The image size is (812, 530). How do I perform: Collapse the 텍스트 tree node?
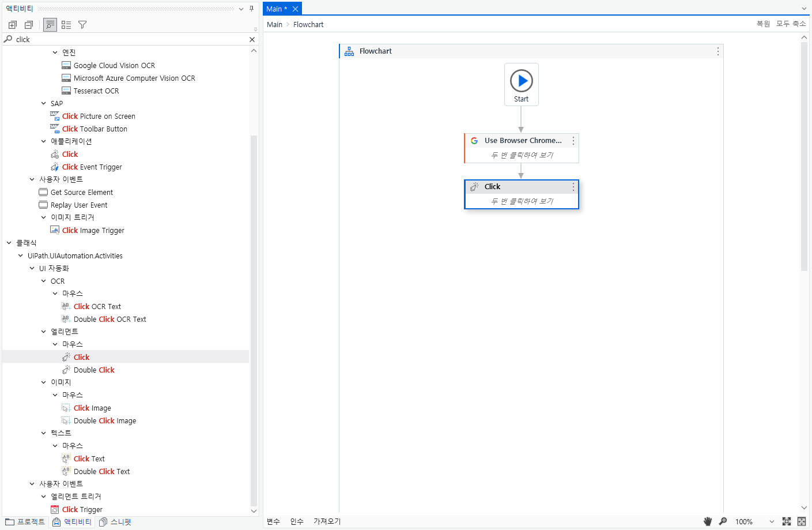click(44, 433)
